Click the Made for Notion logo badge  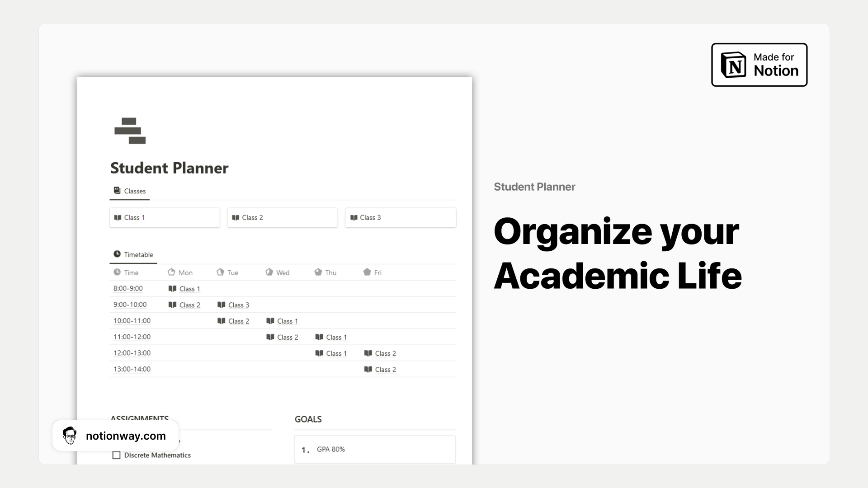coord(759,65)
